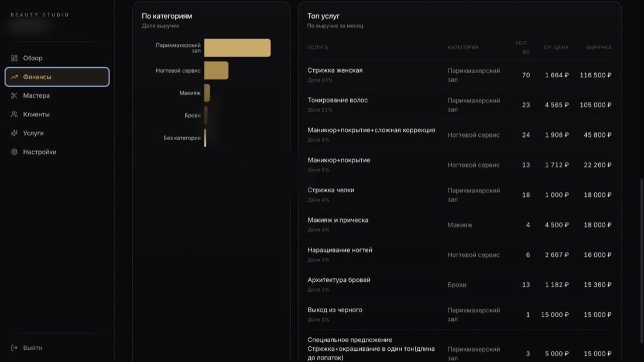Viewport: 644px width, 362px height.
Task: Click the Макияж и прическа service name
Action: coord(338,220)
